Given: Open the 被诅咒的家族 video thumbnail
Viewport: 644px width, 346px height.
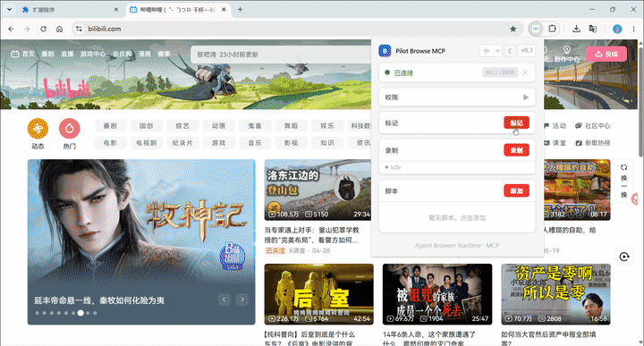Looking at the screenshot, I should pos(437,294).
